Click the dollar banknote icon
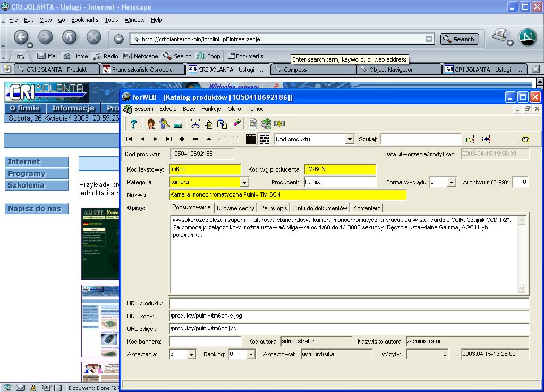Viewport: 544px width, 392px height. pos(279,124)
